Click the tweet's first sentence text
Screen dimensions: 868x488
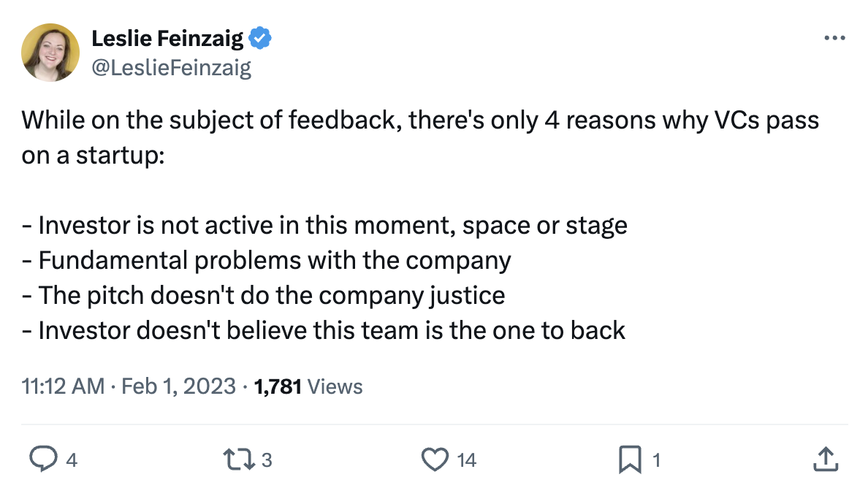tap(420, 121)
